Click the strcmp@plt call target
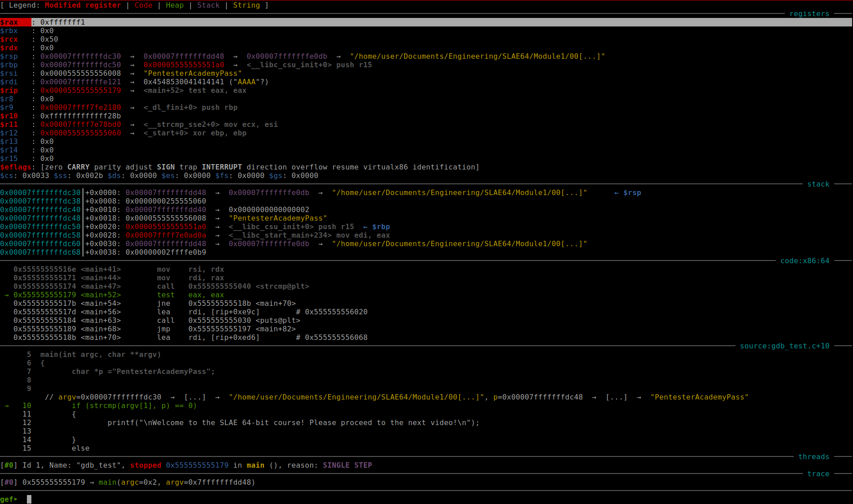853x504 pixels. tap(282, 287)
